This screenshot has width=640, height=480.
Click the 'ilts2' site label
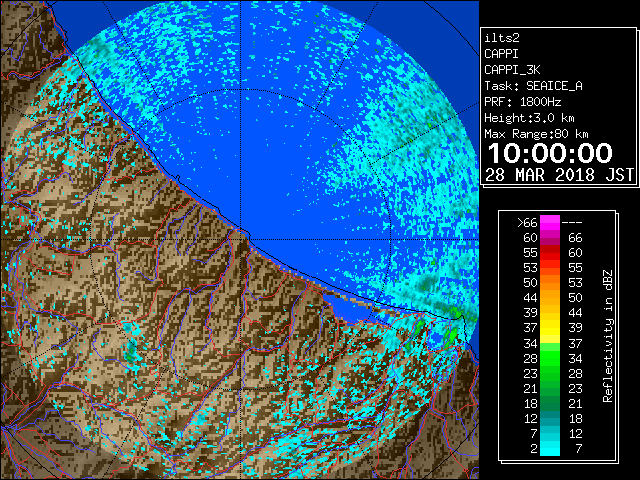pos(502,38)
